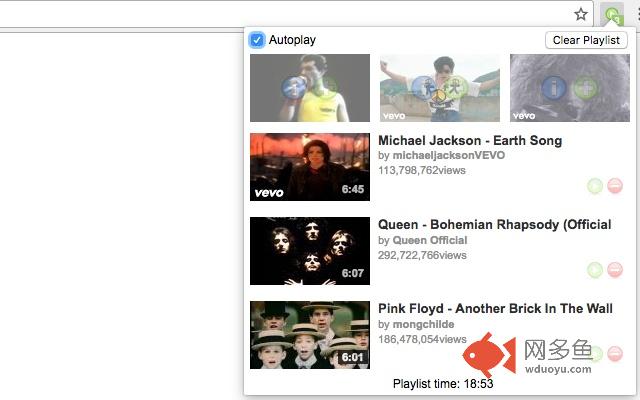Image resolution: width=640 pixels, height=400 pixels.
Task: Visit the michaeljacksonVEVO channel link
Action: pyautogui.click(x=449, y=156)
